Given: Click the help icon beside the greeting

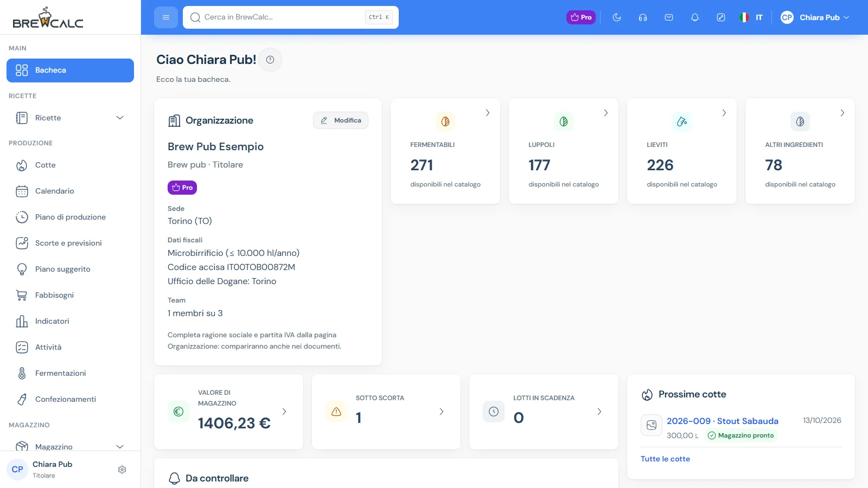Looking at the screenshot, I should pyautogui.click(x=270, y=60).
